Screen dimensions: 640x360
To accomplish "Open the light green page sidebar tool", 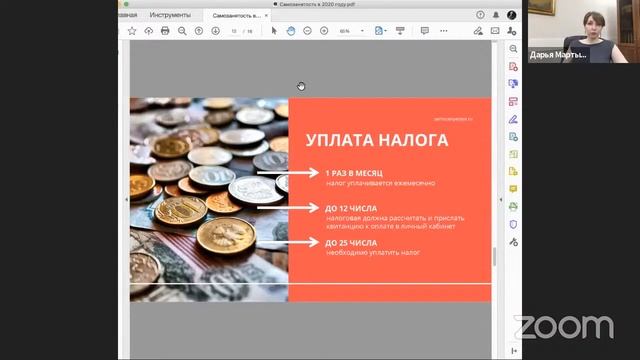I will 513,154.
